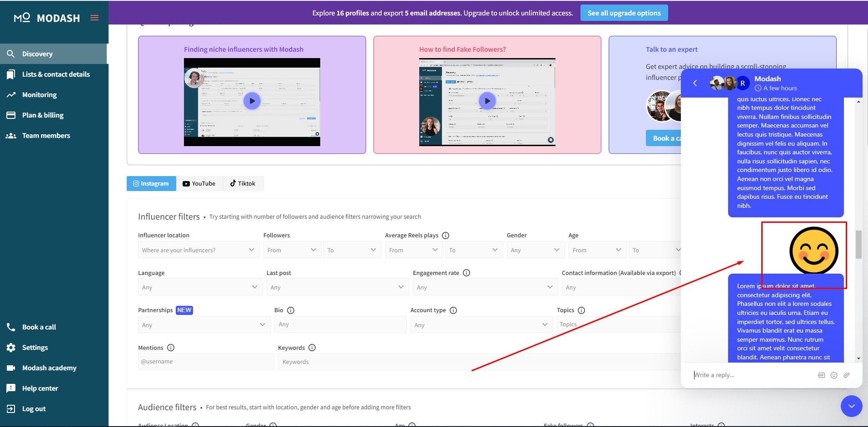The width and height of the screenshot is (868, 427).
Task: Click the Average Reels plays info icon
Action: pyautogui.click(x=446, y=236)
